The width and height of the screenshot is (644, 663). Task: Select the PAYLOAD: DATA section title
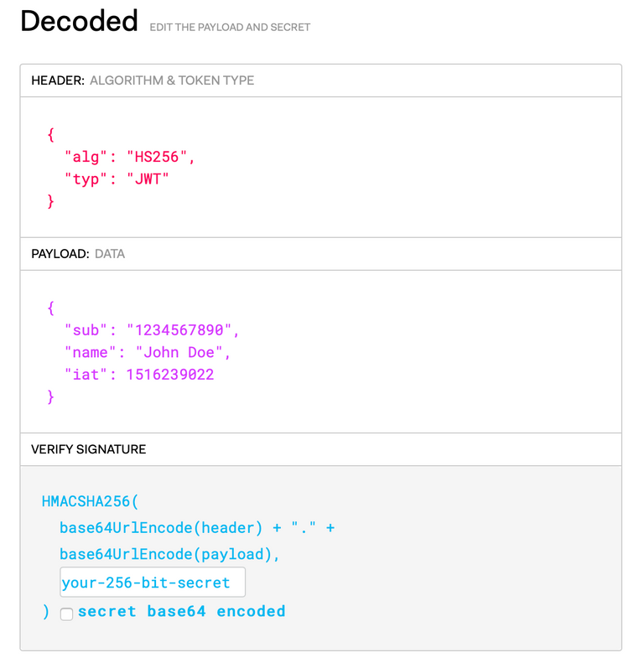coord(78,254)
